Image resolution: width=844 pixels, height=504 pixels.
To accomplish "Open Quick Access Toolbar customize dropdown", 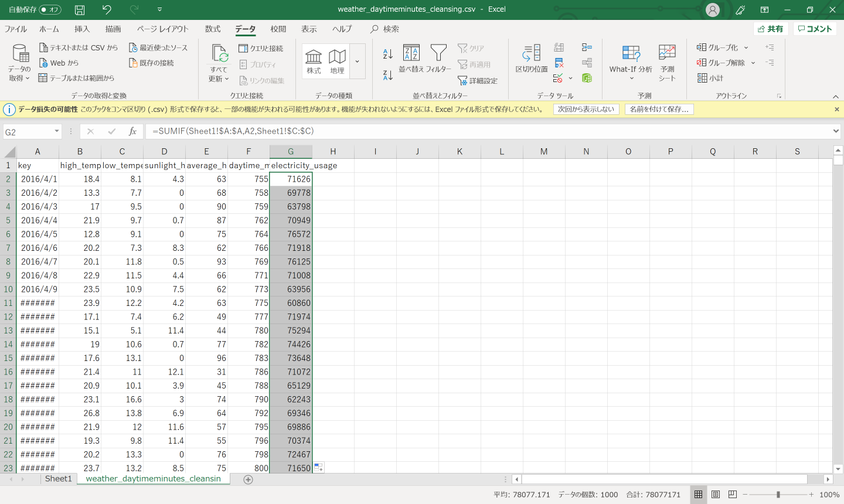I will [x=159, y=10].
